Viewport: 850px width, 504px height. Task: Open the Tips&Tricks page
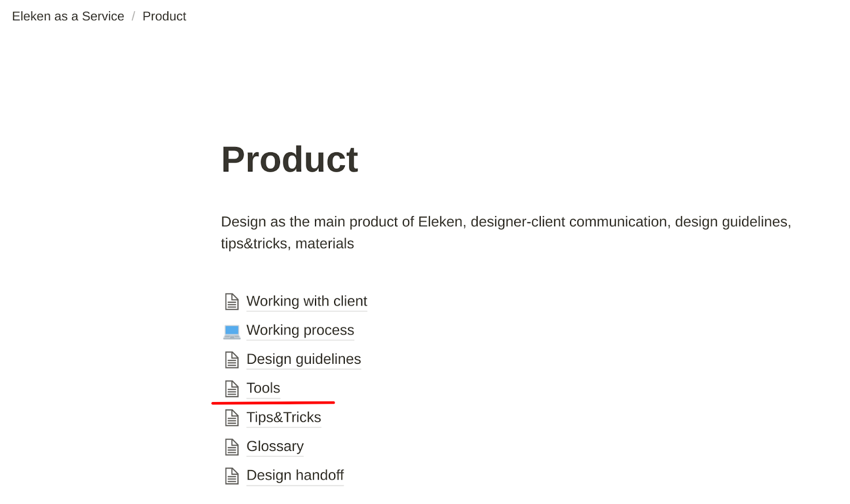(x=284, y=417)
